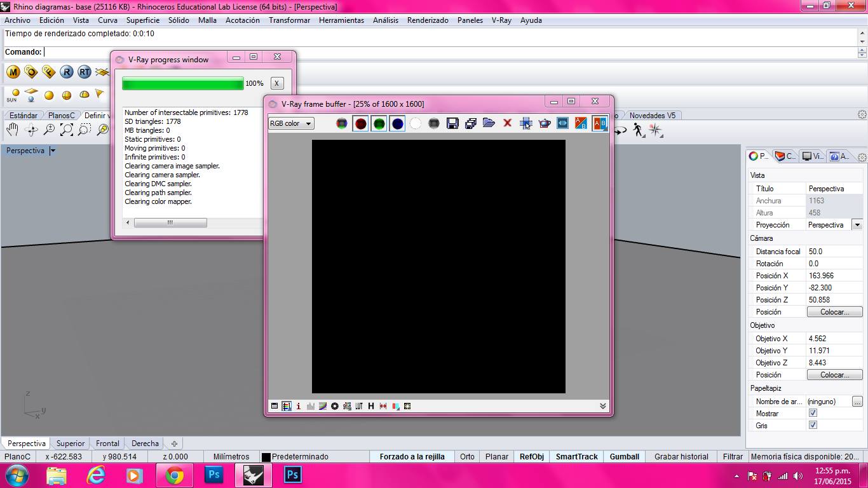Click the green V-Ray progress bar

(183, 83)
